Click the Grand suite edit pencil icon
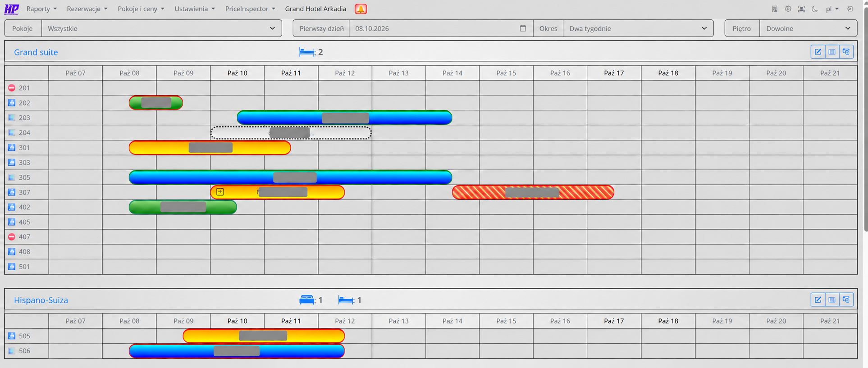 [818, 52]
